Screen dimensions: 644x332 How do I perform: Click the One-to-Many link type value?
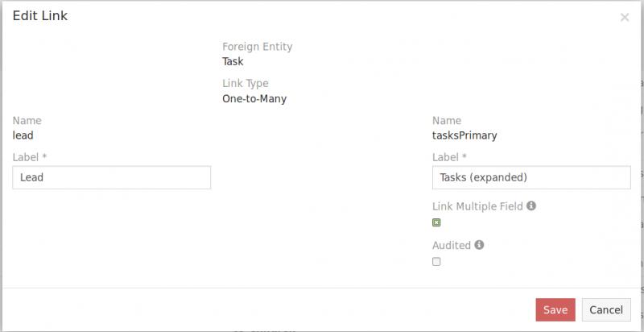click(254, 99)
